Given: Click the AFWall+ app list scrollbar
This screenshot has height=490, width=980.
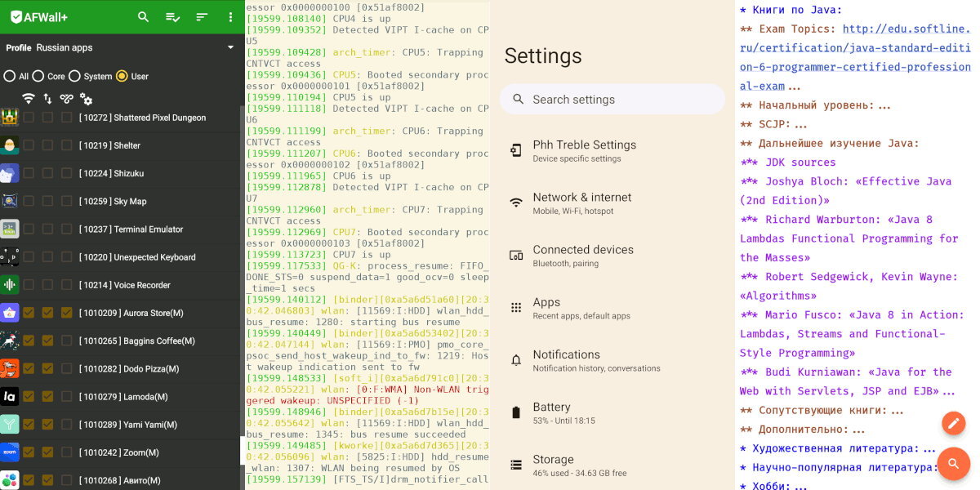Looking at the screenshot, I should pos(243,449).
